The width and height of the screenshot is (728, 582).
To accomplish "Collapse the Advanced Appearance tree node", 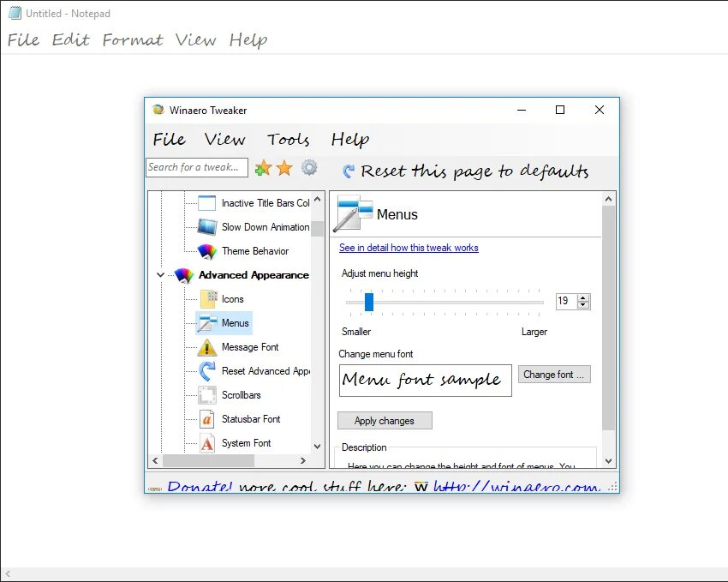I will tap(160, 275).
